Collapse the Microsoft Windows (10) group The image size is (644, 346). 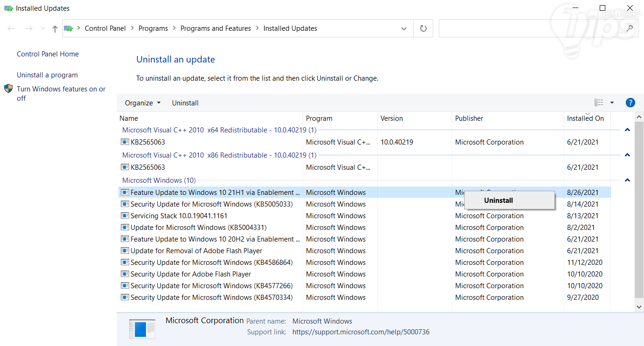[x=627, y=180]
